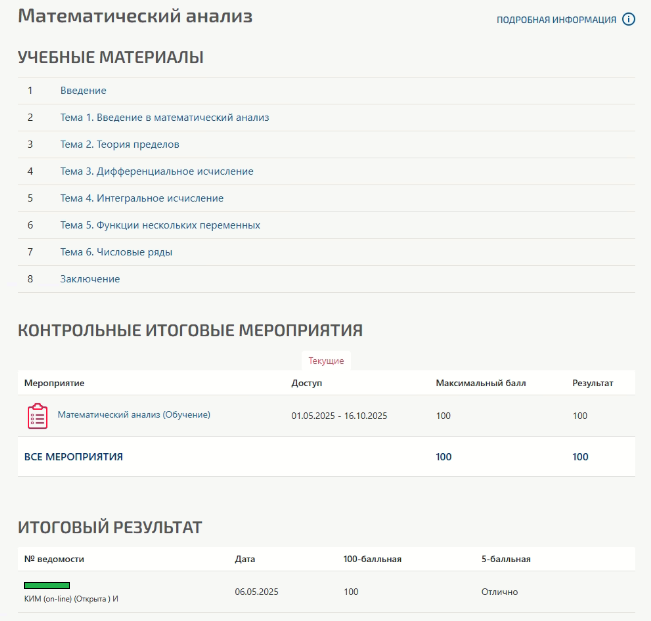This screenshot has width=651, height=621.
Task: Open Тема 3. Дифференциальное исчисление
Action: (156, 172)
